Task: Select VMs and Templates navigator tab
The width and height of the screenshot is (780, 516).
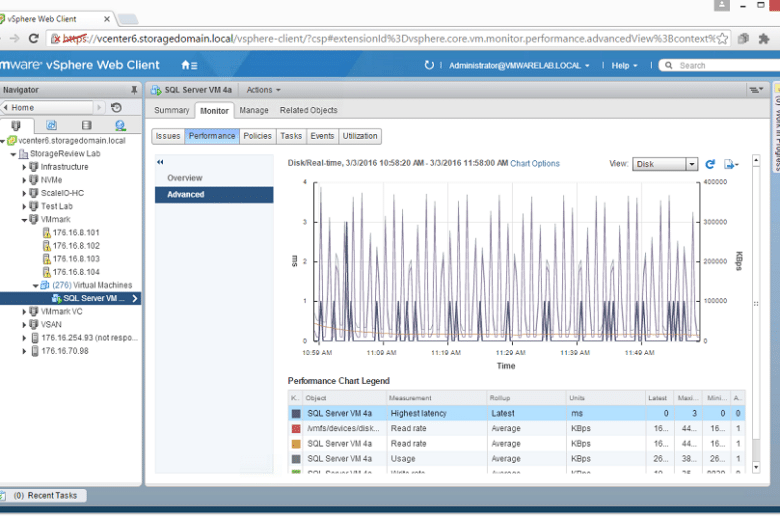Action: point(51,125)
